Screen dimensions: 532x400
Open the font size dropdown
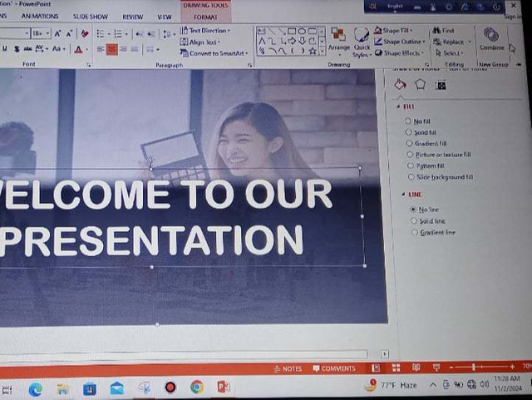click(x=47, y=33)
